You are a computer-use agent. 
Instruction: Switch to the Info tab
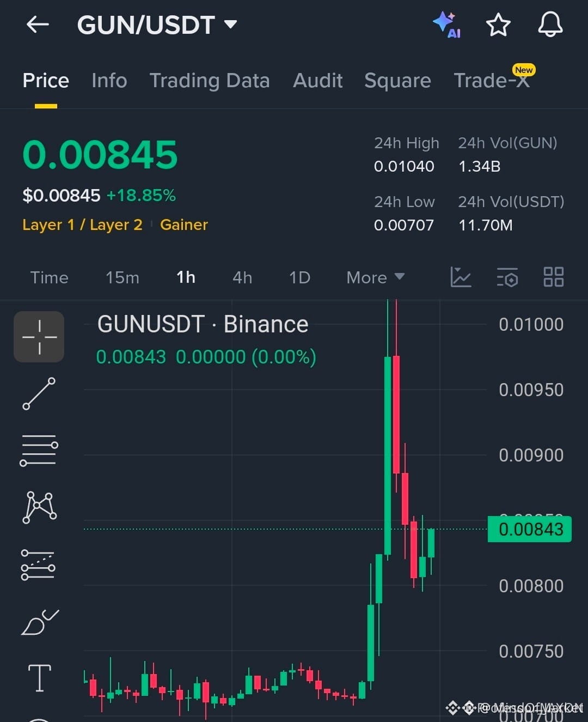point(109,81)
